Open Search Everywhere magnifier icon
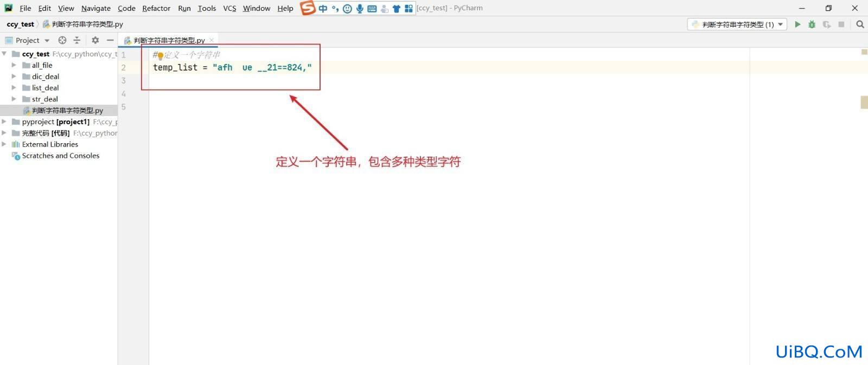 click(860, 24)
